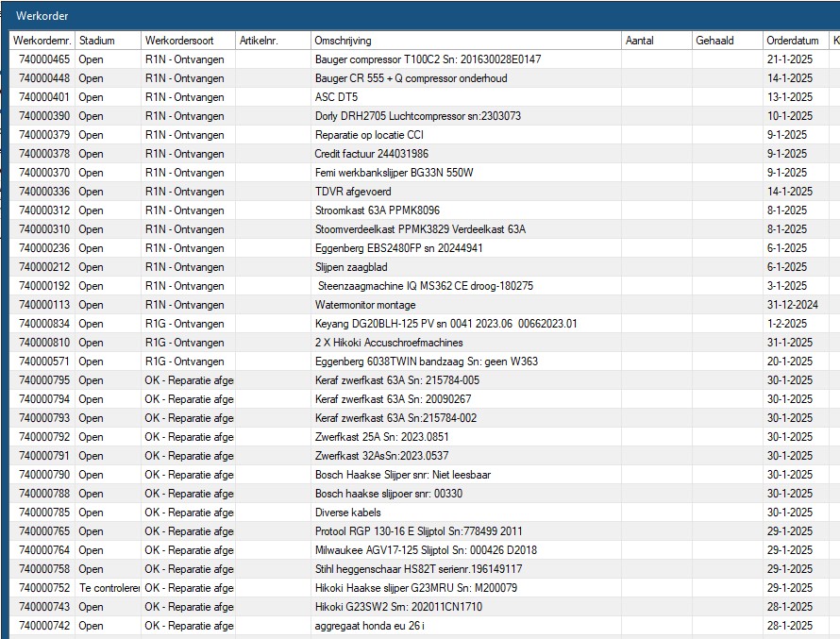Click '2 X Hikoki Accuschroefmachines' description
Viewport: 840px width, 639px height.
pyautogui.click(x=389, y=343)
